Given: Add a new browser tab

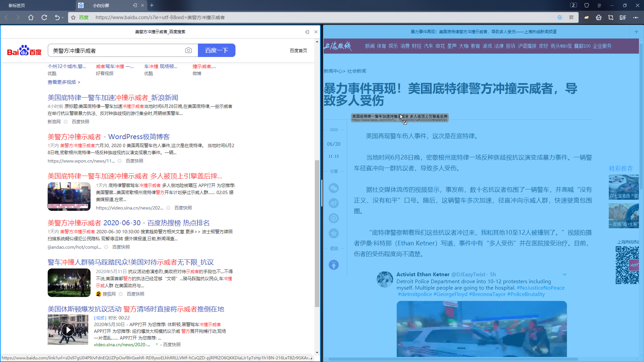Looking at the screenshot, I should (x=152, y=5).
